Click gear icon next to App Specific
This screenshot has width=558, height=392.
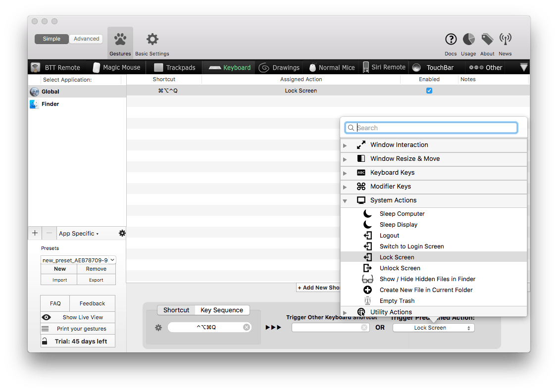tap(122, 233)
